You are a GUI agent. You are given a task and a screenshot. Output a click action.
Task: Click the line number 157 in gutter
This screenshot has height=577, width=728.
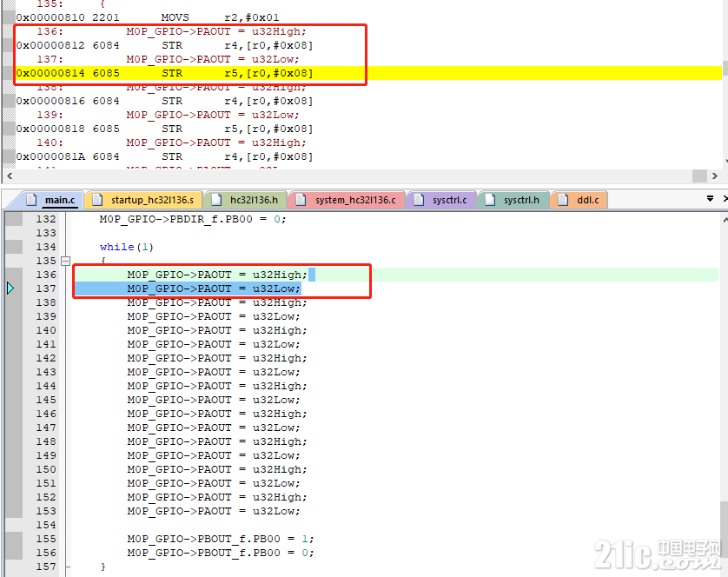[46, 567]
